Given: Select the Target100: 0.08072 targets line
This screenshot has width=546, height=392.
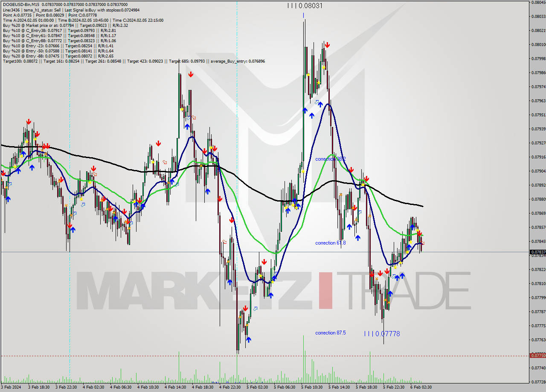Looking at the screenshot, I should click(134, 61).
